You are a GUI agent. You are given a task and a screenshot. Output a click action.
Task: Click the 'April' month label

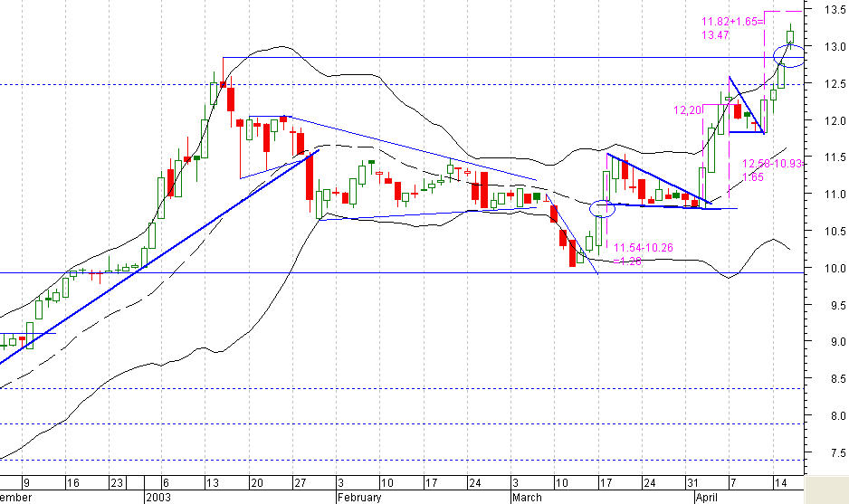coord(707,498)
